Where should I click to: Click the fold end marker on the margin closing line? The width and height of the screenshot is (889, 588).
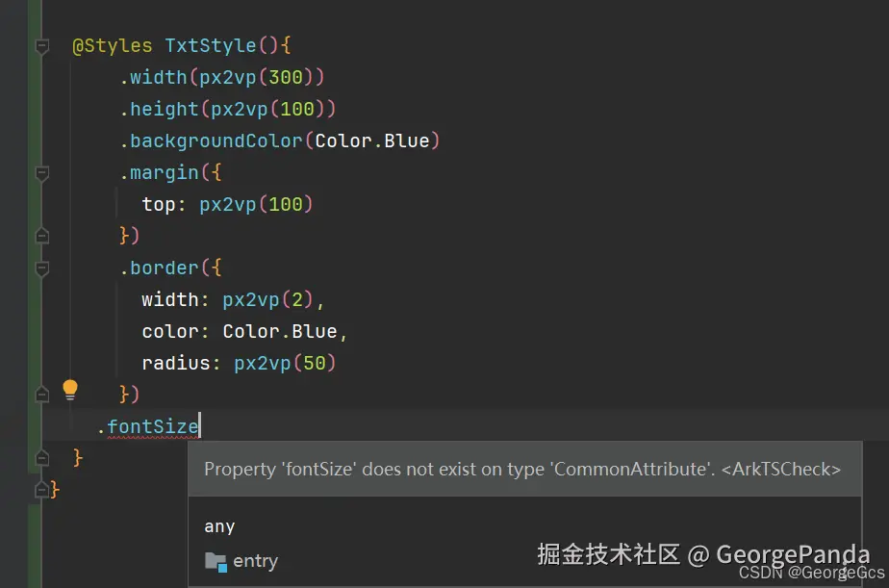[x=42, y=236]
